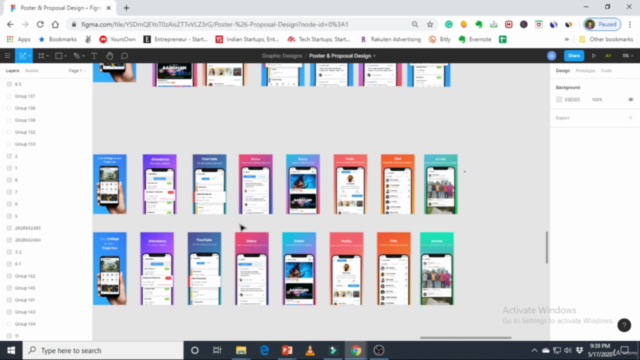Screen dimensions: 640x360
Task: Switch to the Layers tab
Action: [x=12, y=71]
